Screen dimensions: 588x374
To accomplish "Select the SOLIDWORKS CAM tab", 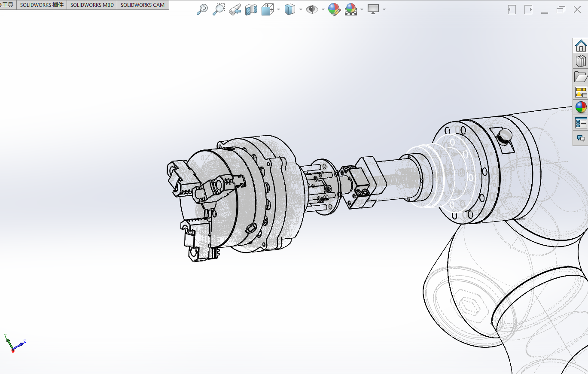I will pyautogui.click(x=143, y=5).
